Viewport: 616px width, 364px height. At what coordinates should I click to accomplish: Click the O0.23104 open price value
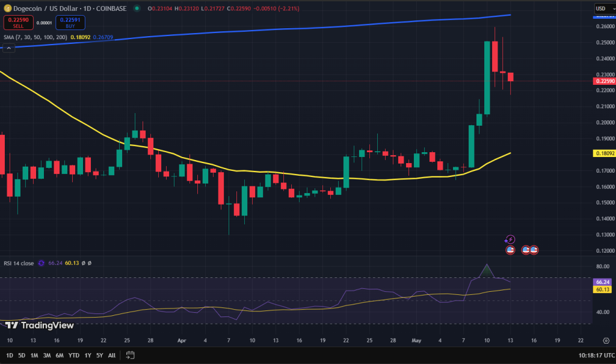[160, 8]
